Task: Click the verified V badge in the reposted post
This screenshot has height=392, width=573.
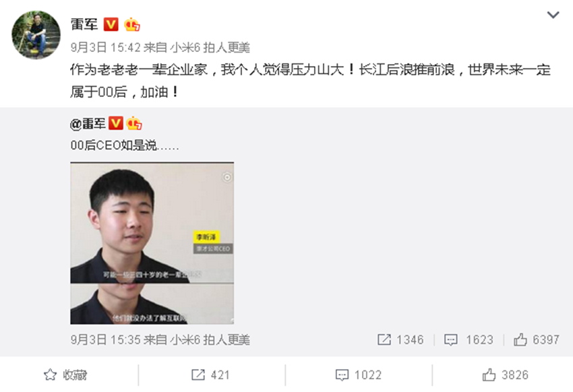Action: [116, 123]
